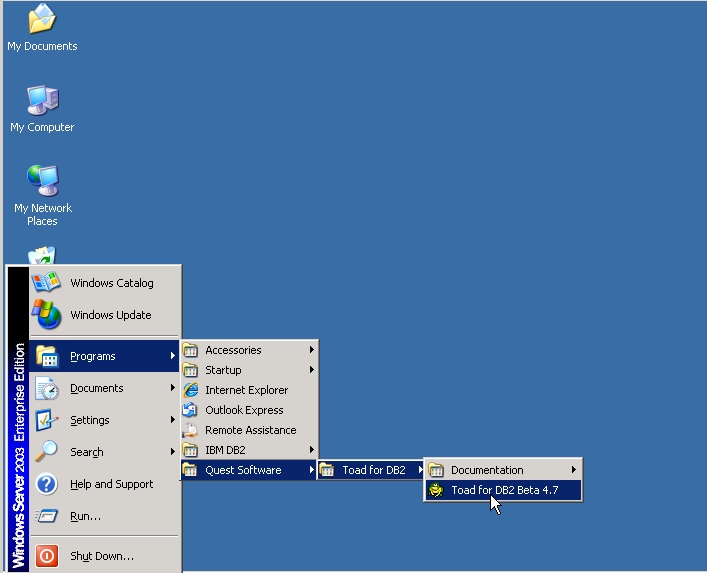Select My Computer desktop icon

(42, 109)
